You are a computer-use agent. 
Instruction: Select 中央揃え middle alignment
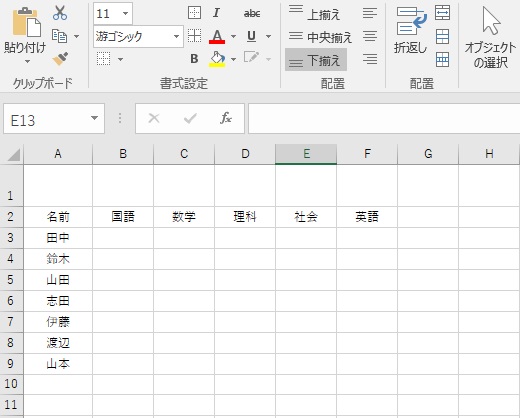click(x=320, y=37)
